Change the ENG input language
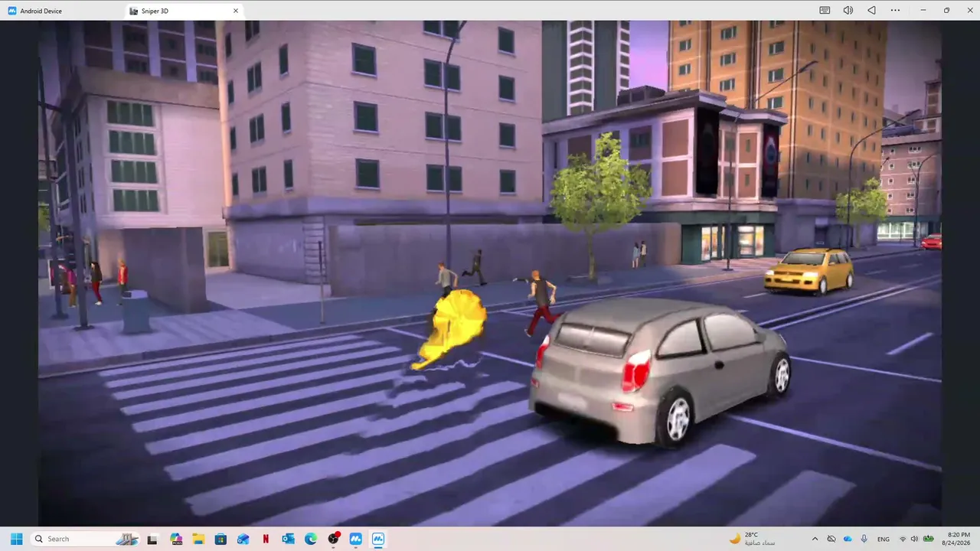Screen dimensions: 980x551 pyautogui.click(x=884, y=539)
